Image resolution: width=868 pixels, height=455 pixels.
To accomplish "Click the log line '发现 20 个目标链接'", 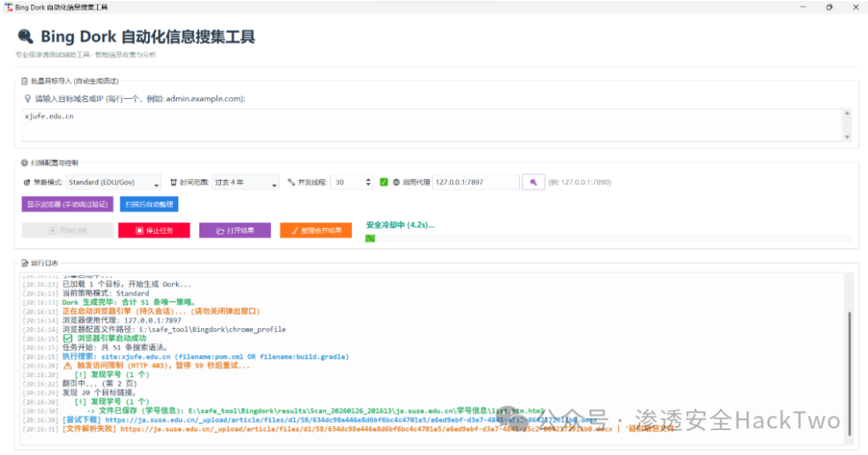I will [x=99, y=392].
